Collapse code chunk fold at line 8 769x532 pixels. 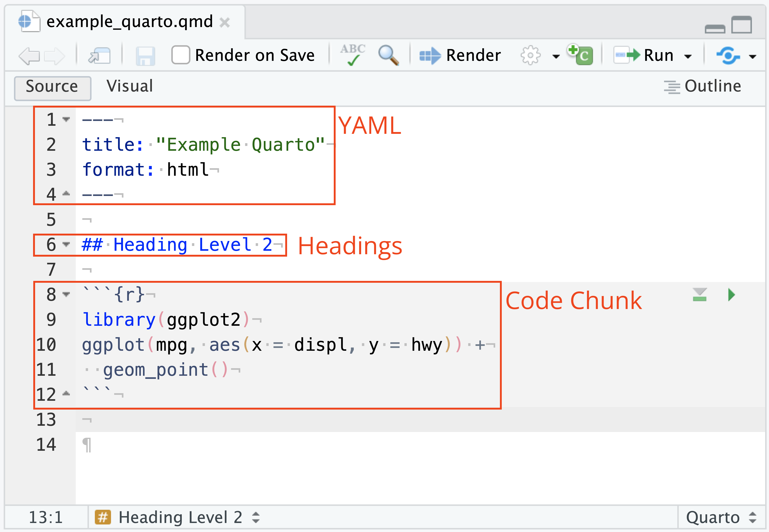pyautogui.click(x=66, y=294)
